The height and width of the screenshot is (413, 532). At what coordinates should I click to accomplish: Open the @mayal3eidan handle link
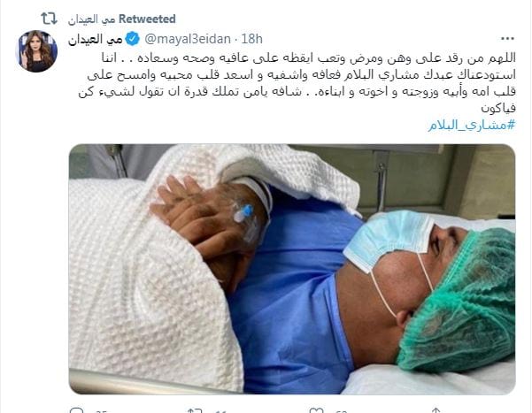(x=188, y=39)
